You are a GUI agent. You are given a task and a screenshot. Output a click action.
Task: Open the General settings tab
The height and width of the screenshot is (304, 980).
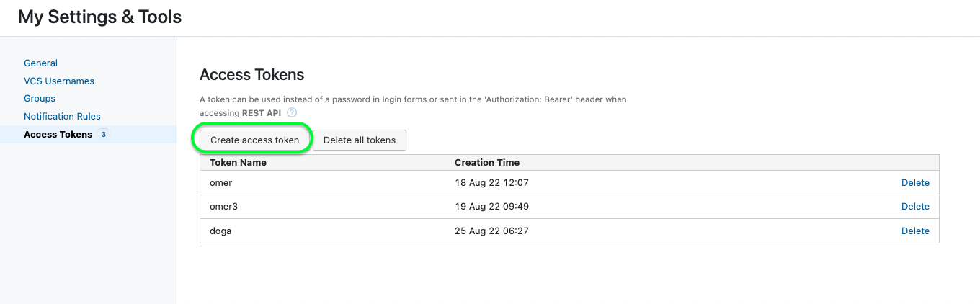pyautogui.click(x=40, y=63)
